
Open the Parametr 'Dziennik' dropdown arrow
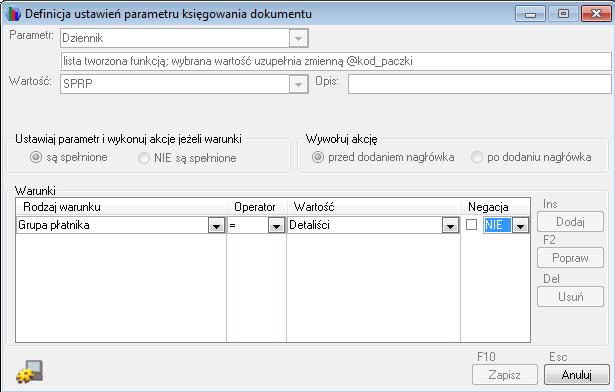pyautogui.click(x=298, y=38)
